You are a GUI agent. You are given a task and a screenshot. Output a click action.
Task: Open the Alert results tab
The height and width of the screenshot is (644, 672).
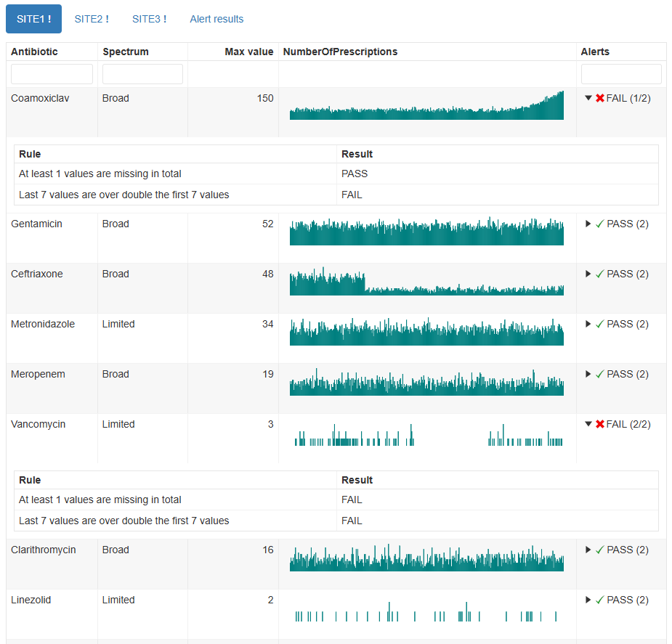(216, 19)
